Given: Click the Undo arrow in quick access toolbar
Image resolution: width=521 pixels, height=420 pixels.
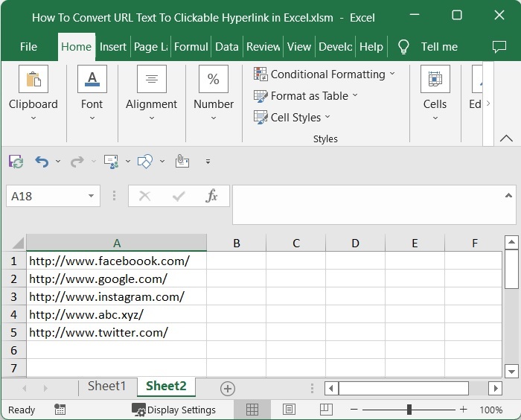Looking at the screenshot, I should pos(41,161).
